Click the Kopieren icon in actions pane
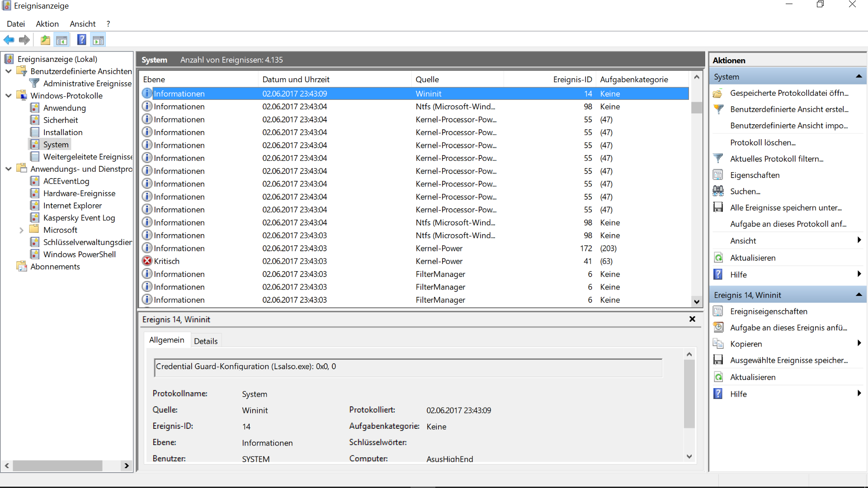This screenshot has width=868, height=488. click(718, 344)
